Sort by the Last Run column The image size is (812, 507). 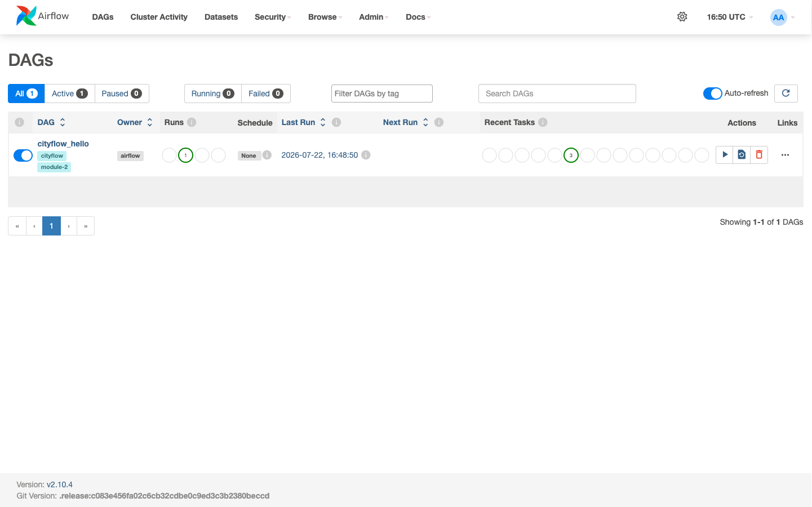click(x=304, y=122)
